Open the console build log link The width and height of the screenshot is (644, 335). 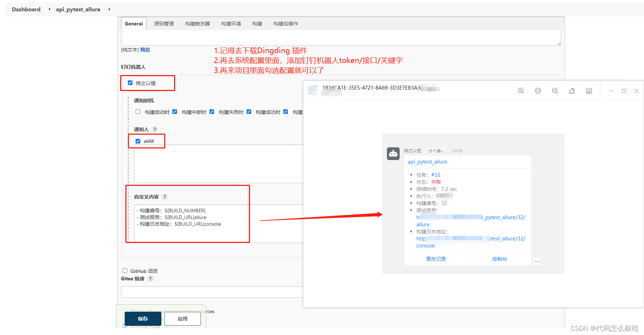pos(471,242)
